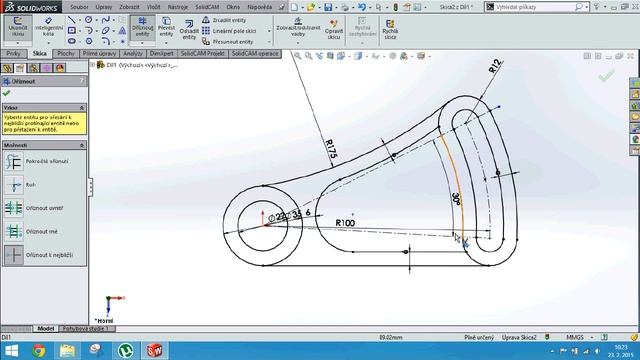Click Zoom to Area in view toolbar

click(309, 56)
